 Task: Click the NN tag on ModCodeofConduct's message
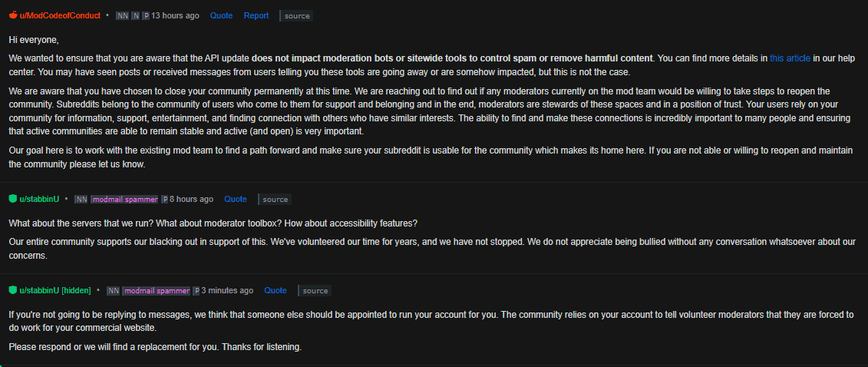122,15
